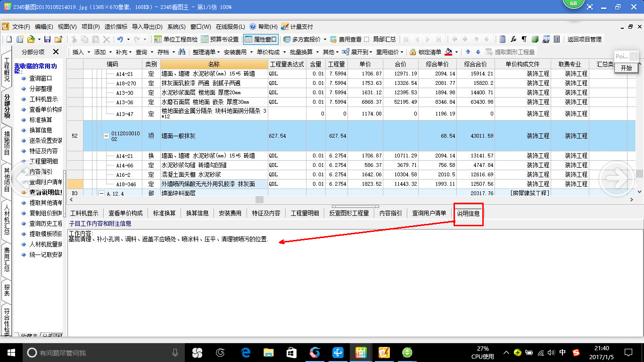Open the 导入导出(D) menu

point(147,27)
